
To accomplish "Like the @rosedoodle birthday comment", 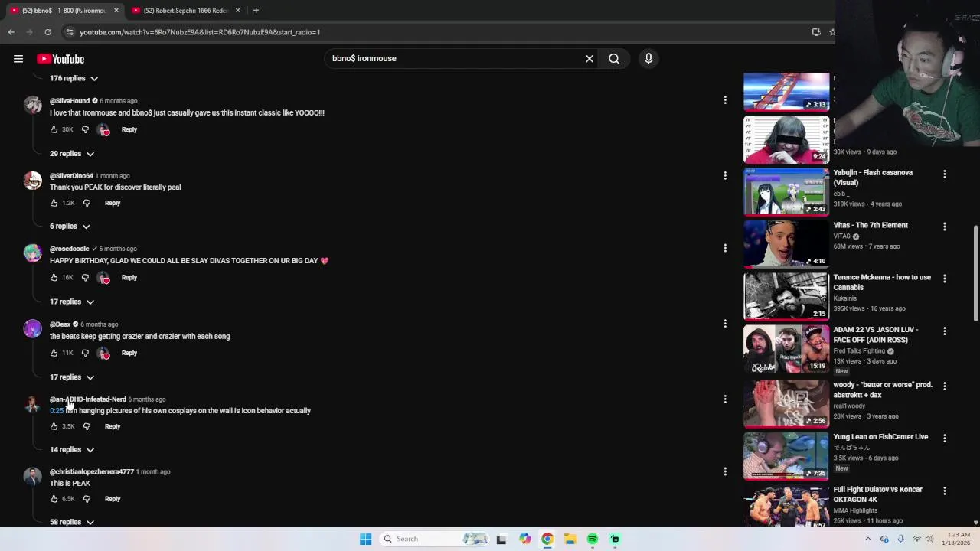I will [54, 278].
